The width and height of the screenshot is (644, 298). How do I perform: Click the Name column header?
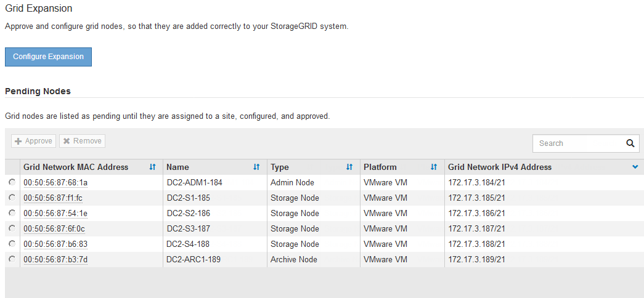coord(178,167)
